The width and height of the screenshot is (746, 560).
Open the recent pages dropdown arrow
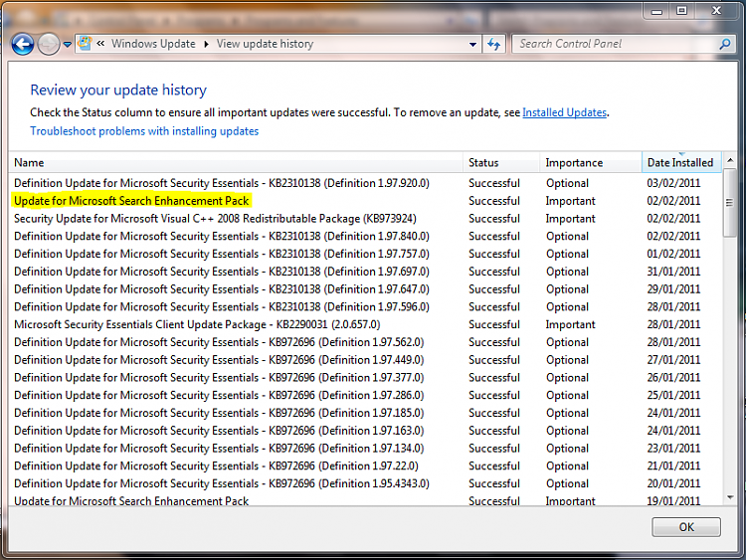[x=68, y=44]
